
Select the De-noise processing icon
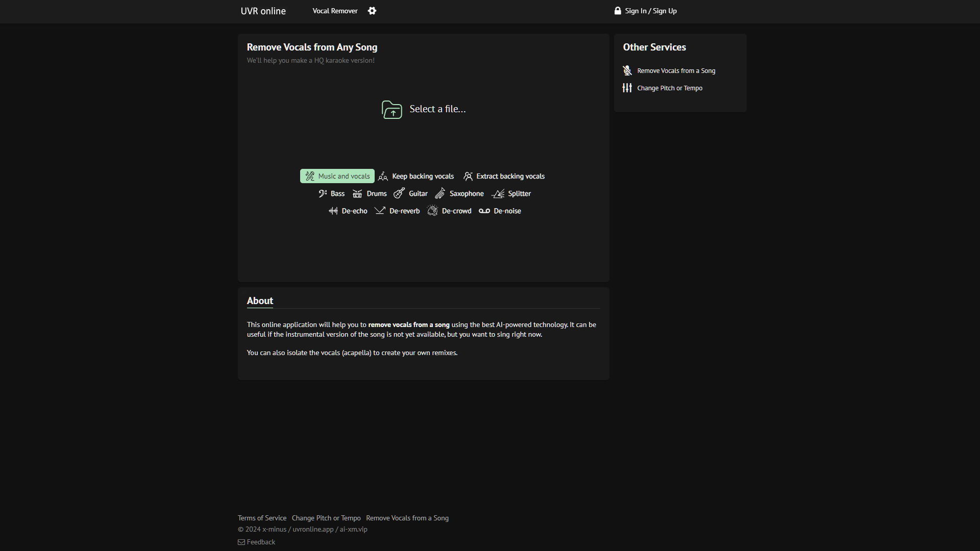pos(484,211)
